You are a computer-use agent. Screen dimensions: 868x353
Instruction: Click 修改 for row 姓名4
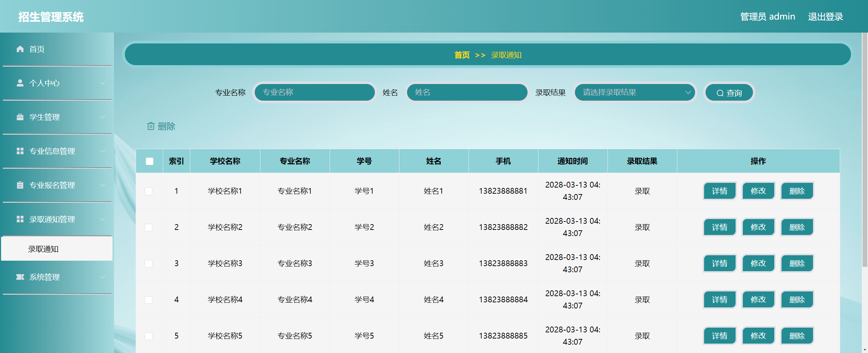point(758,299)
